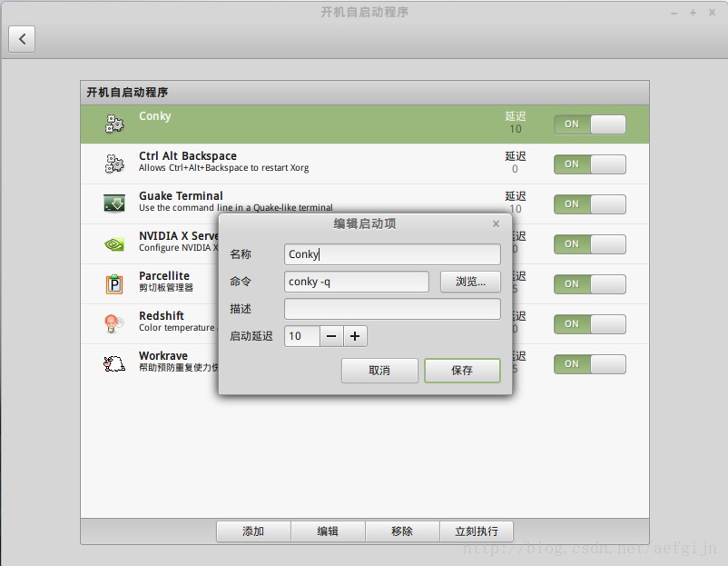Select the Parcellite clipboard icon

pyautogui.click(x=114, y=283)
